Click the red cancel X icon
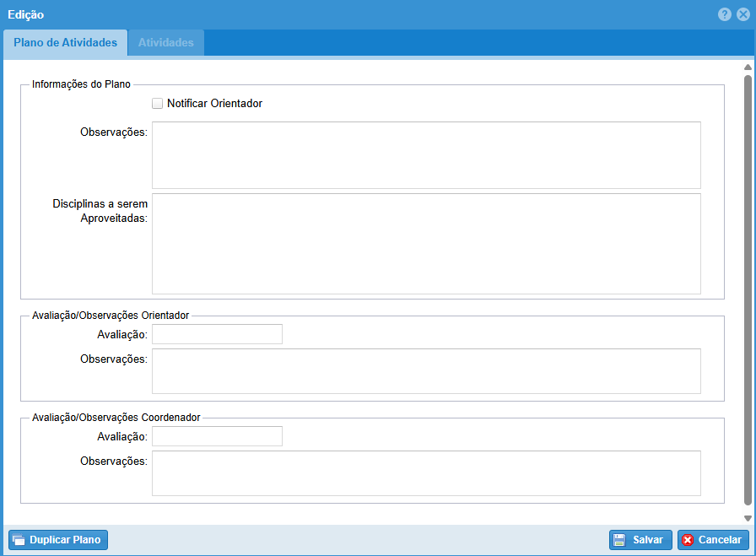 coord(688,540)
